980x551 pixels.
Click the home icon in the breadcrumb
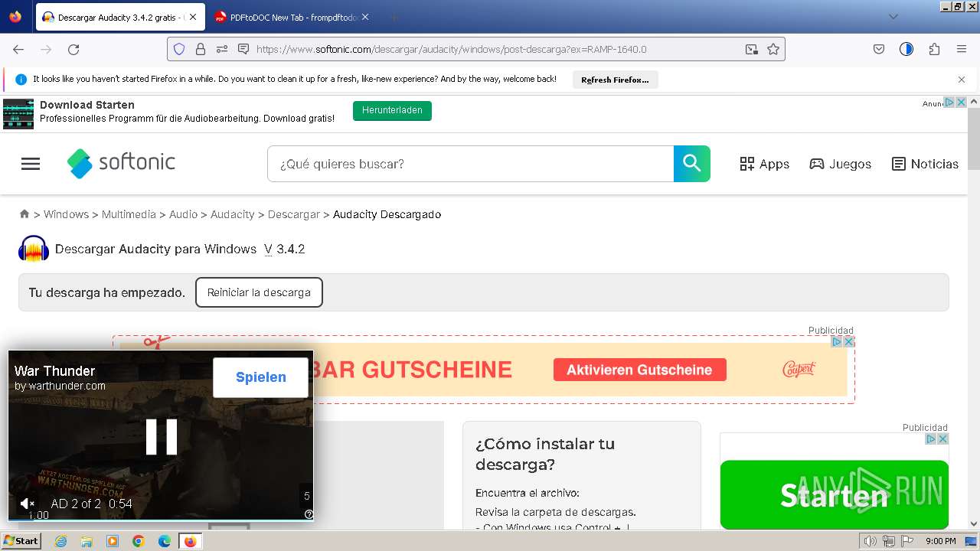click(24, 214)
